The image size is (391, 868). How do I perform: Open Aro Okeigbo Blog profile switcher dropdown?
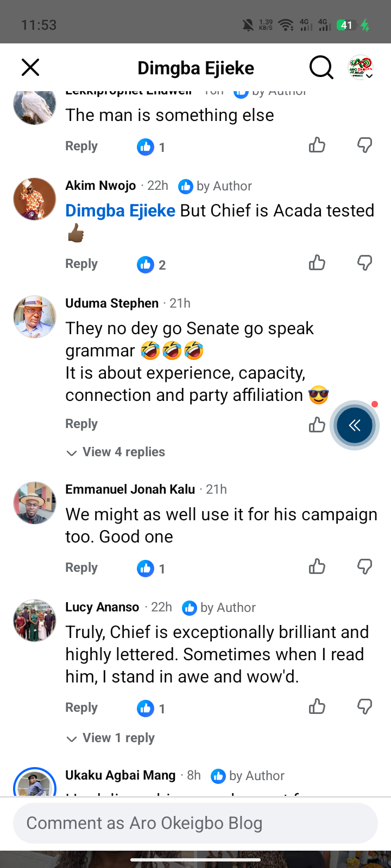361,68
